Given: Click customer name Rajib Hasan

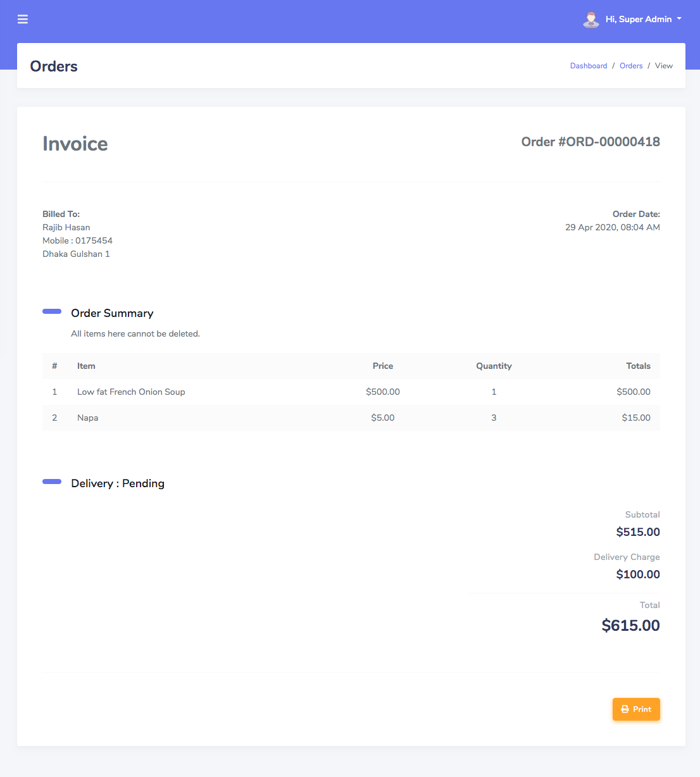Looking at the screenshot, I should pos(66,227).
